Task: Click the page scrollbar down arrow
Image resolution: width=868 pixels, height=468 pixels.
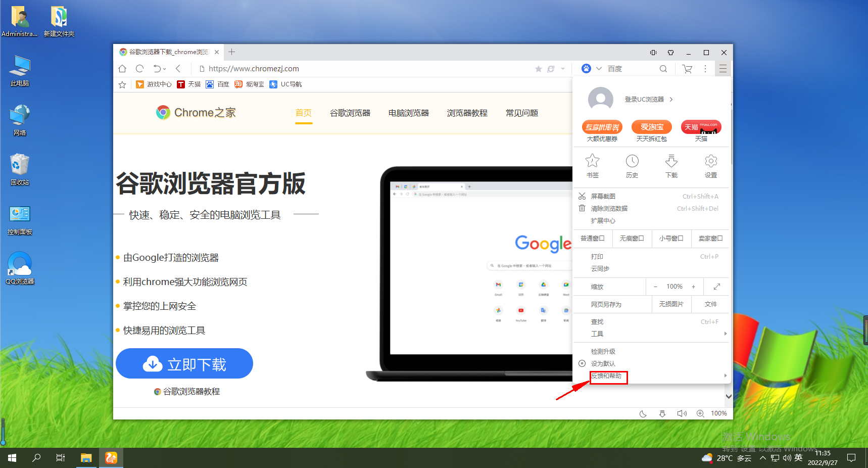Action: (x=729, y=397)
